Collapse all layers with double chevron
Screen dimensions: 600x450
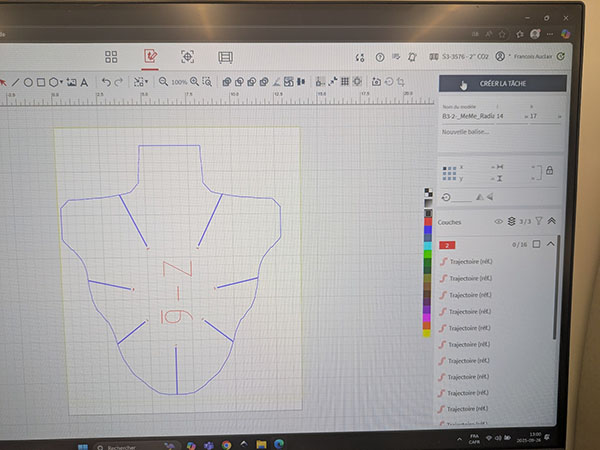tap(550, 222)
